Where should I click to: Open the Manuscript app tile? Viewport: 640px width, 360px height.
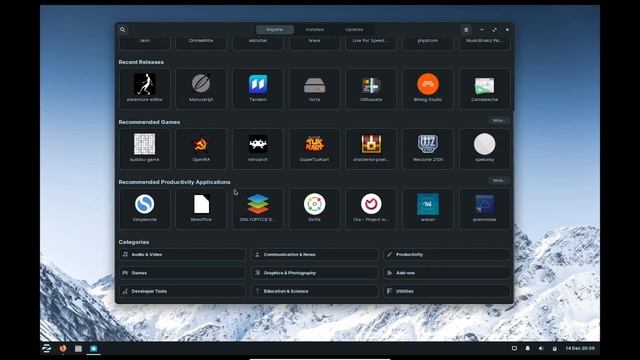coord(201,89)
